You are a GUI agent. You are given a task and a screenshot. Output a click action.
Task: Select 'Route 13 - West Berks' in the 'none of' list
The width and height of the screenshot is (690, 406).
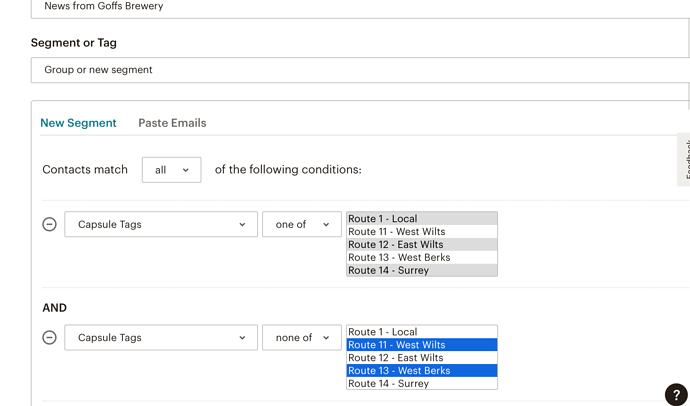pos(422,370)
